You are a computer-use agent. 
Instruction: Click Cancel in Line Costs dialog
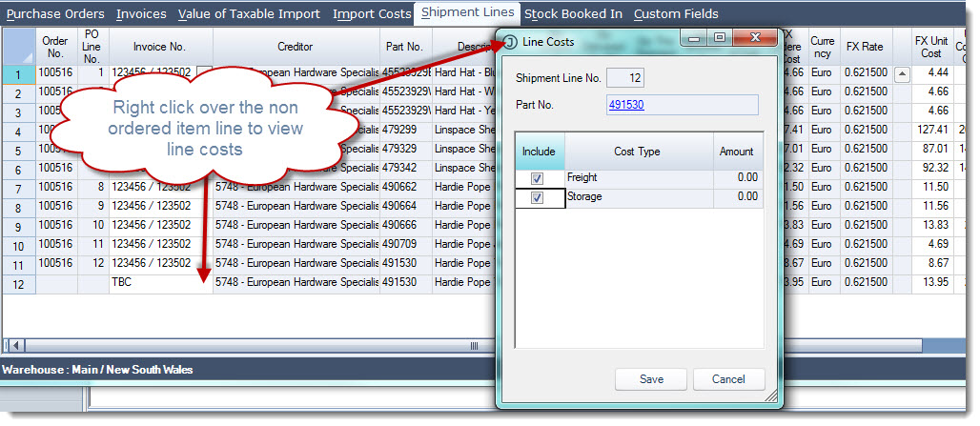point(728,379)
